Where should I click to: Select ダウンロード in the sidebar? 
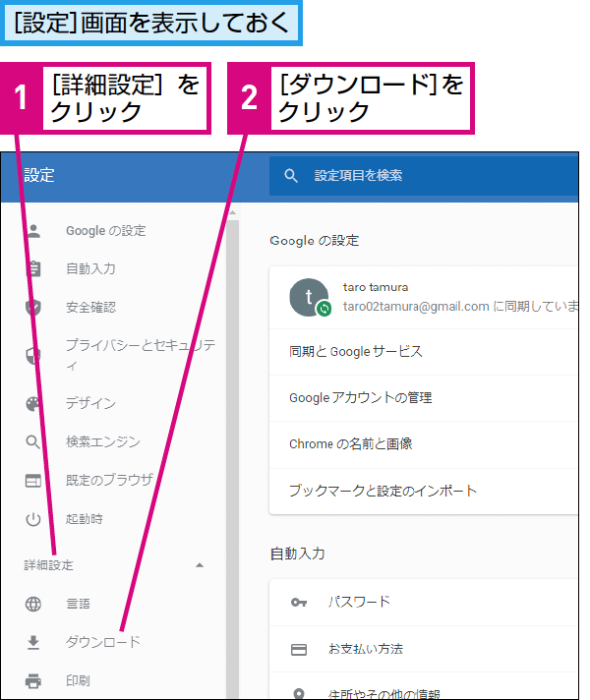tap(103, 642)
